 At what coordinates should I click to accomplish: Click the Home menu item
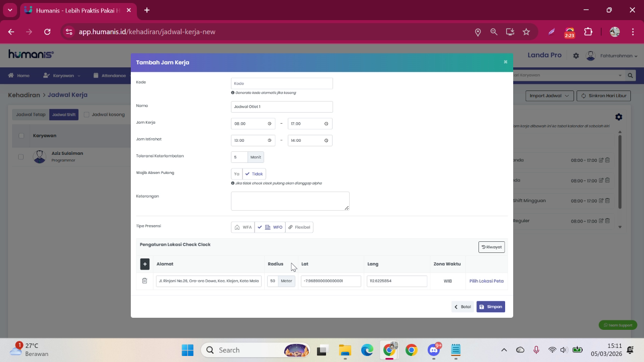pyautogui.click(x=19, y=75)
